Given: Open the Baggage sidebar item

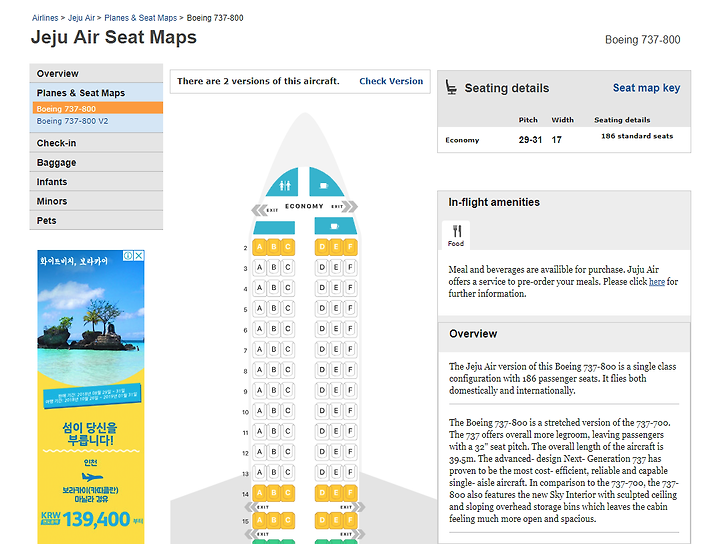Looking at the screenshot, I should [96, 163].
